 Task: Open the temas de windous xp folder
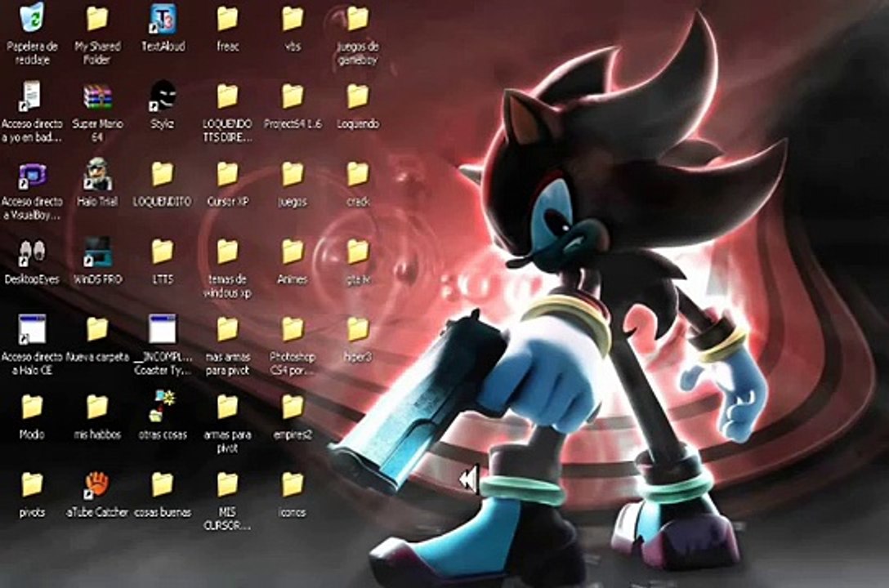click(227, 251)
